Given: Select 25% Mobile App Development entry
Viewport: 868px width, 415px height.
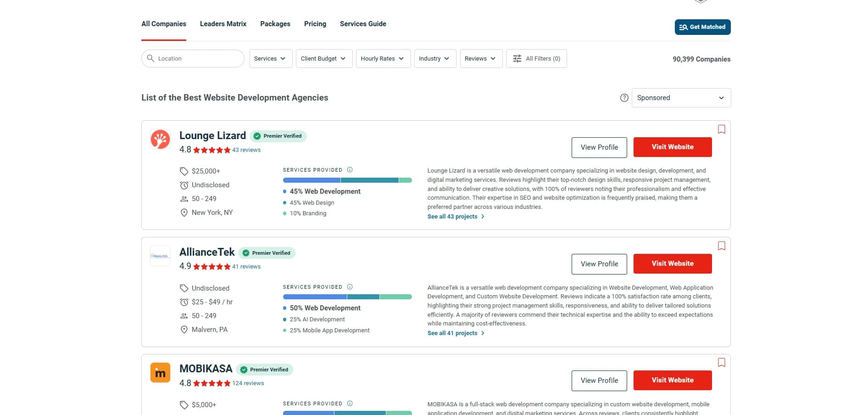Looking at the screenshot, I should point(329,331).
